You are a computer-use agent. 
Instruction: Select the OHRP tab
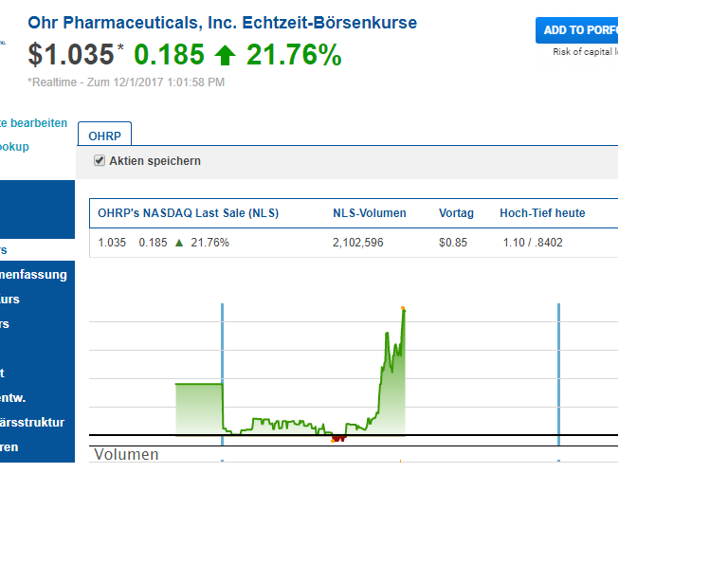[104, 136]
